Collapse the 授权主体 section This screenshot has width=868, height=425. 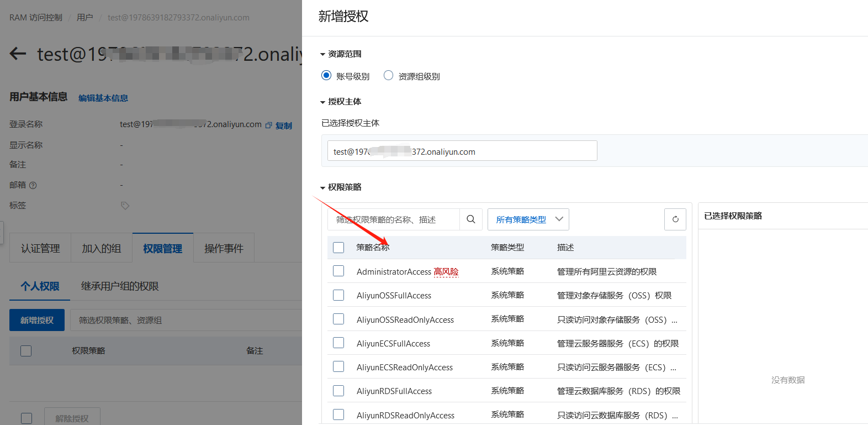[323, 102]
